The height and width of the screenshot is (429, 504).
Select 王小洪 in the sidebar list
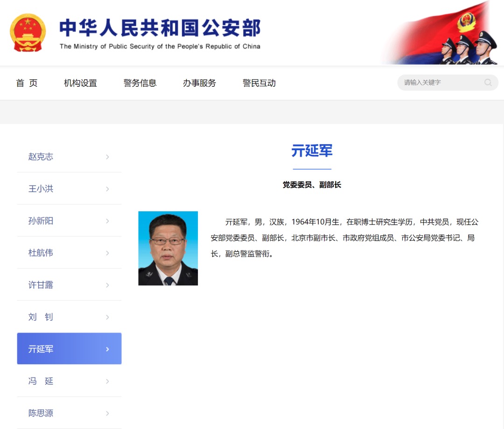tap(69, 188)
